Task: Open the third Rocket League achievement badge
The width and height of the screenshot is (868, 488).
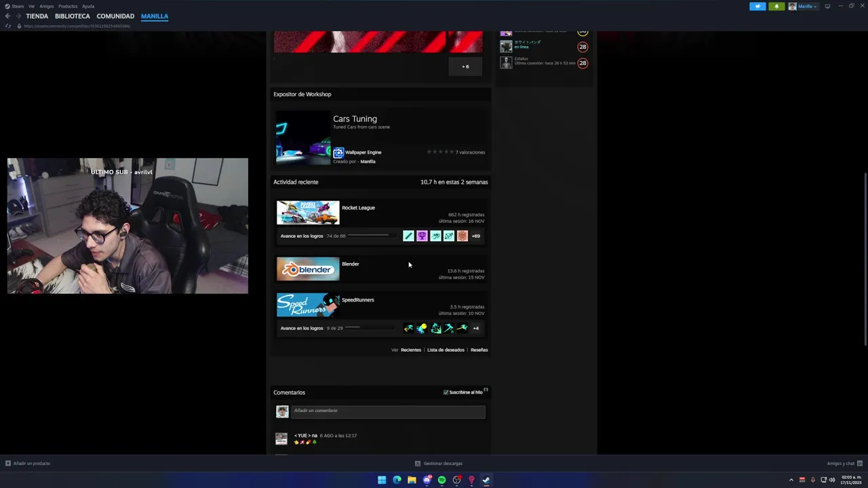Action: (x=435, y=236)
